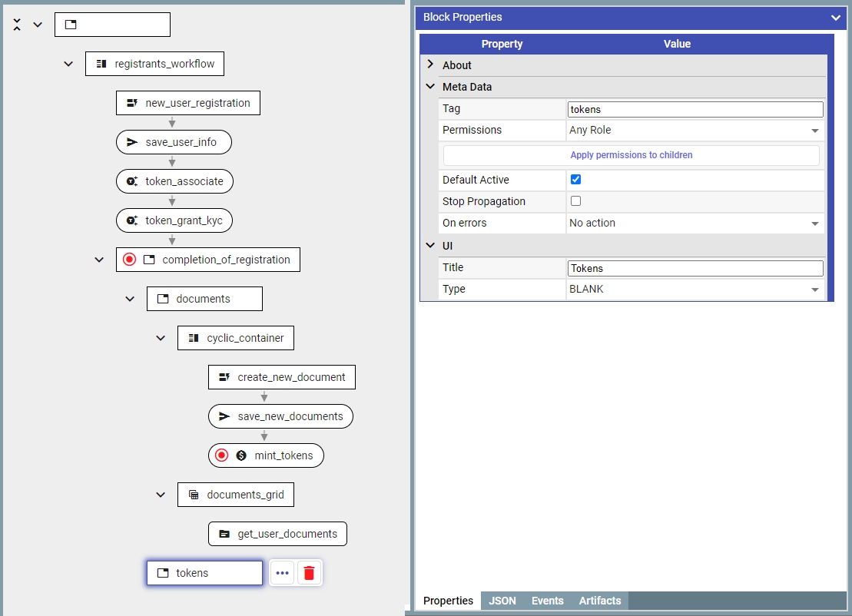Click the Tag input field
The width and height of the screenshot is (852, 616).
695,110
